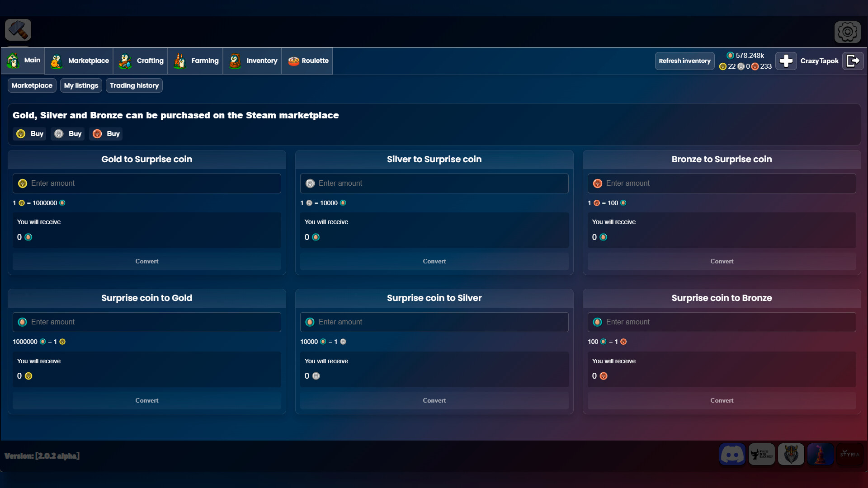Click the Enter amount field in Surprise coin to Bronze
868x488 pixels.
click(x=721, y=322)
